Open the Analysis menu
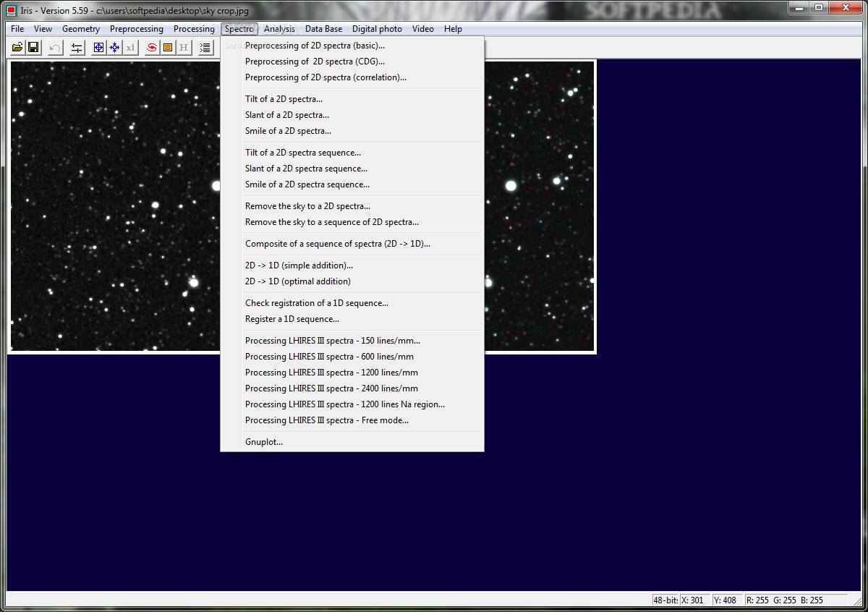The height and width of the screenshot is (612, 868). 279,29
